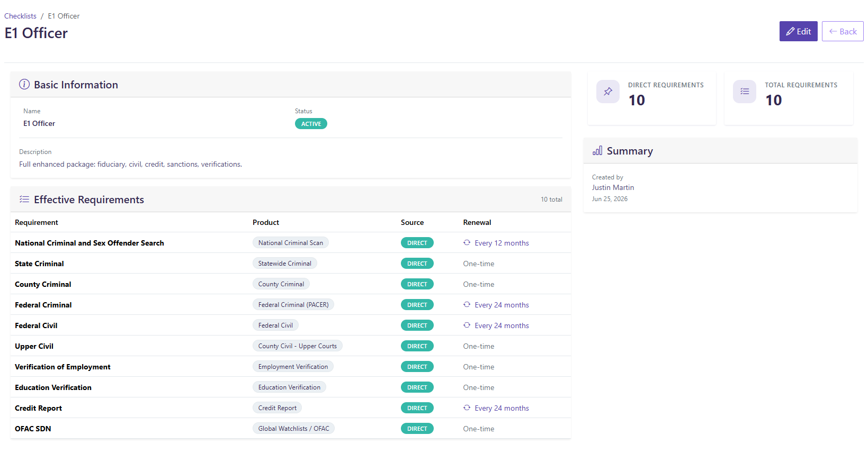The width and height of the screenshot is (868, 453).
Task: Click the Basic Information info icon
Action: tap(24, 84)
